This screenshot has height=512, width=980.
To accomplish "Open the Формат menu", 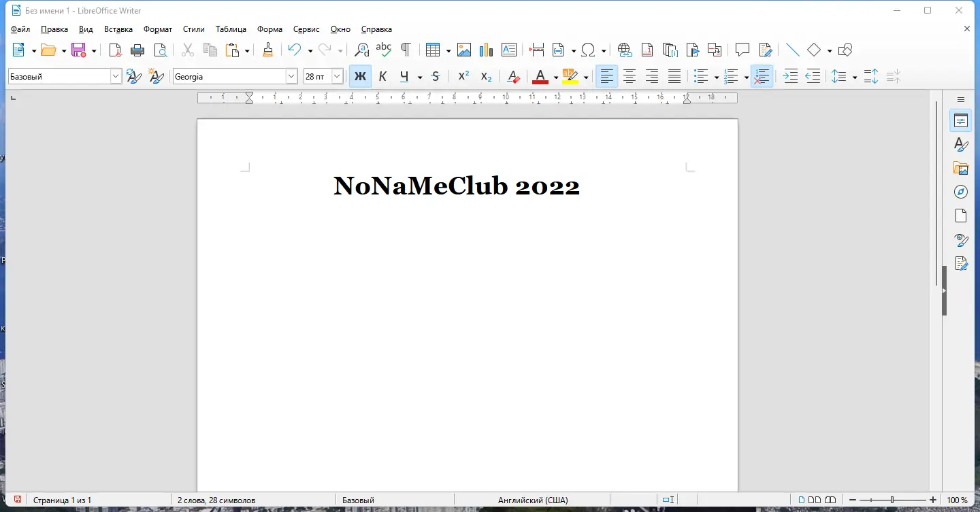I will coord(158,29).
